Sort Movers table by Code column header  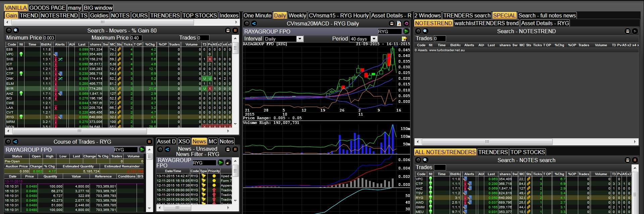tap(12, 44)
